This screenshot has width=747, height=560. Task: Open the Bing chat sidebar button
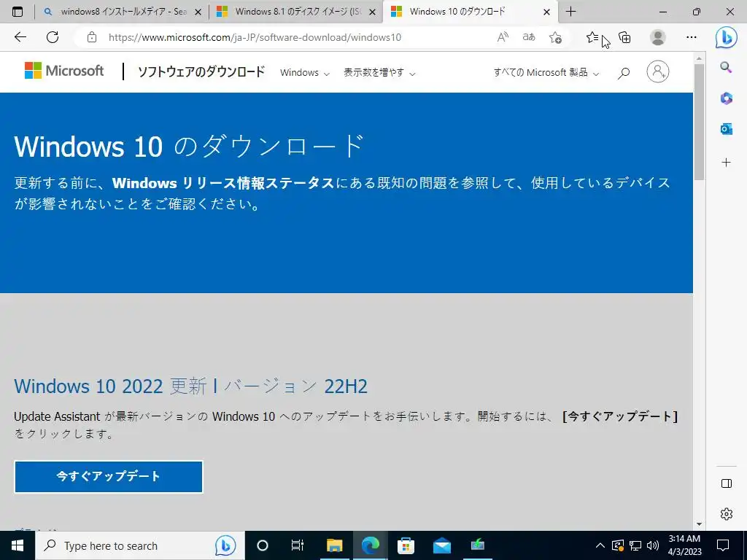[726, 37]
